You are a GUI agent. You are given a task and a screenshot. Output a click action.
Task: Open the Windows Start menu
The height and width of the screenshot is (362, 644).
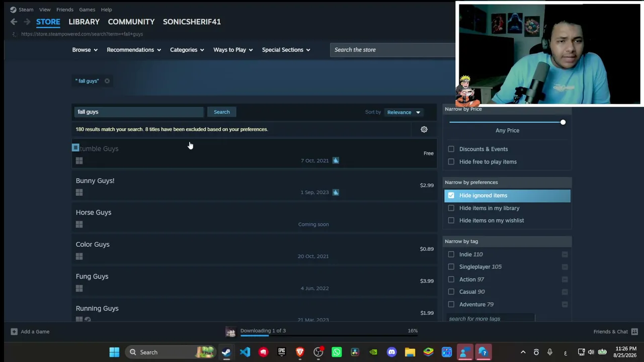point(114,352)
